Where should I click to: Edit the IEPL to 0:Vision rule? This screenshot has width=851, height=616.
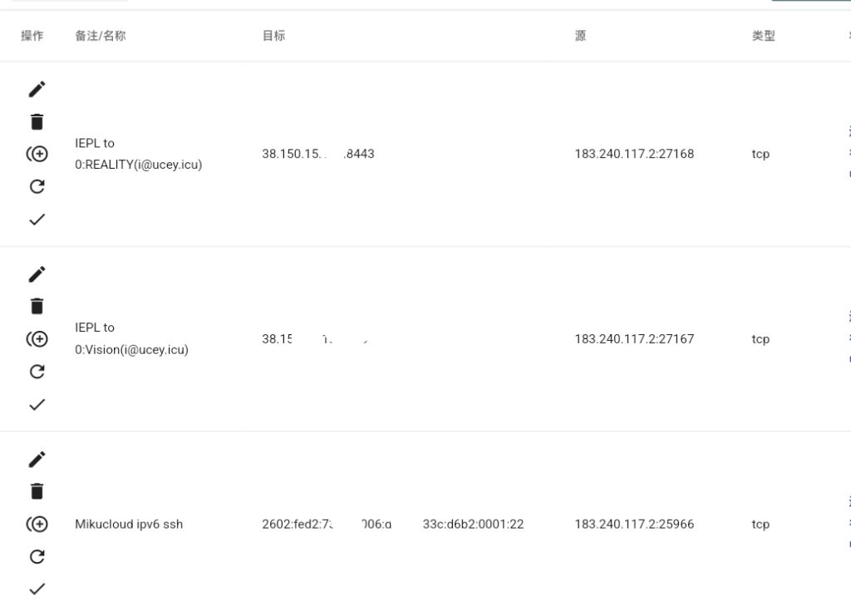pos(37,274)
